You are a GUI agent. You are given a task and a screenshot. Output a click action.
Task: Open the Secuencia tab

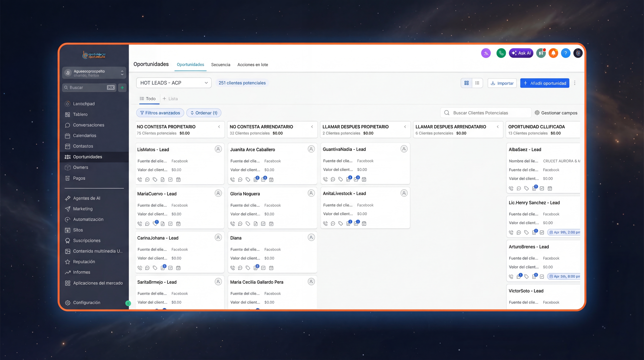(221, 65)
